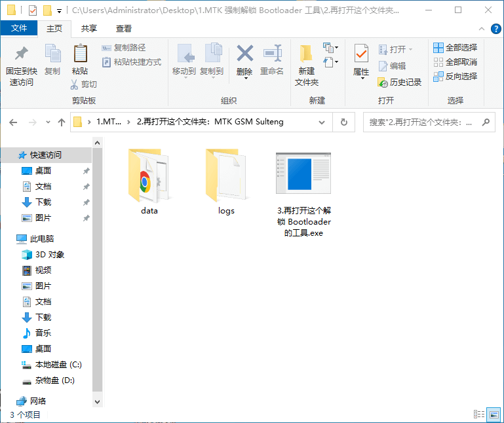Switch to the Share (共享) tab
Screen dimensions: 504x423
[89, 28]
